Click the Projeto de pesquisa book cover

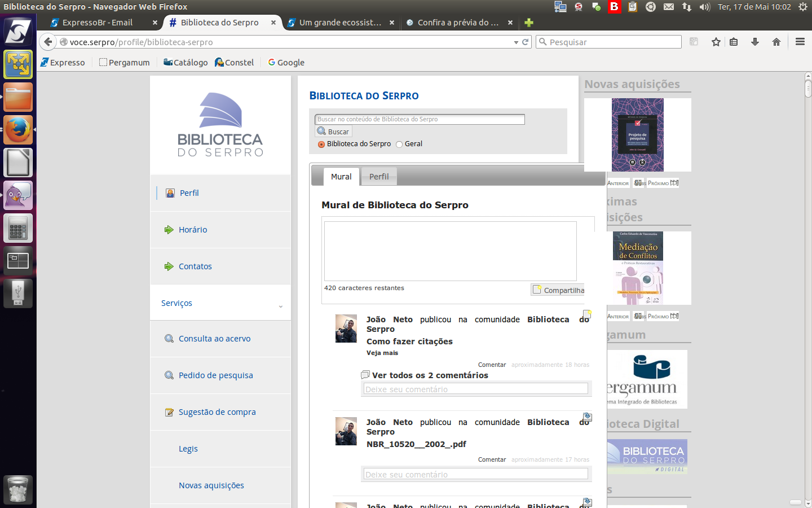pyautogui.click(x=638, y=135)
